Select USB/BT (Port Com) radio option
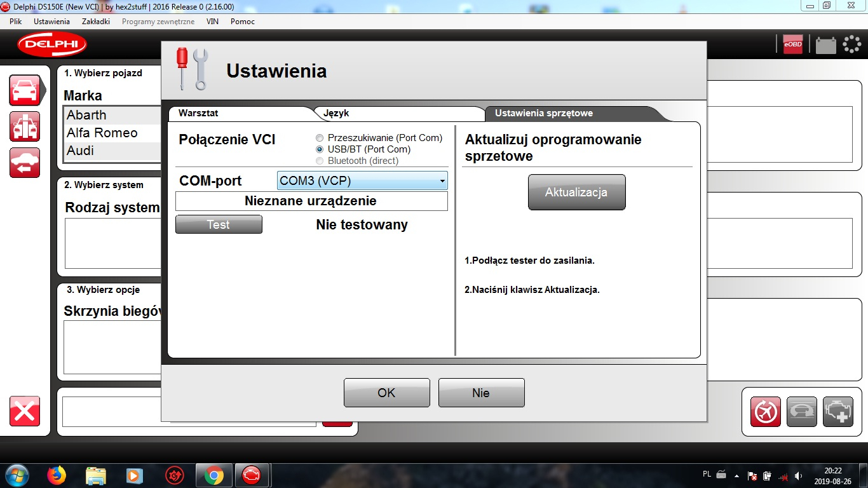 pos(320,149)
